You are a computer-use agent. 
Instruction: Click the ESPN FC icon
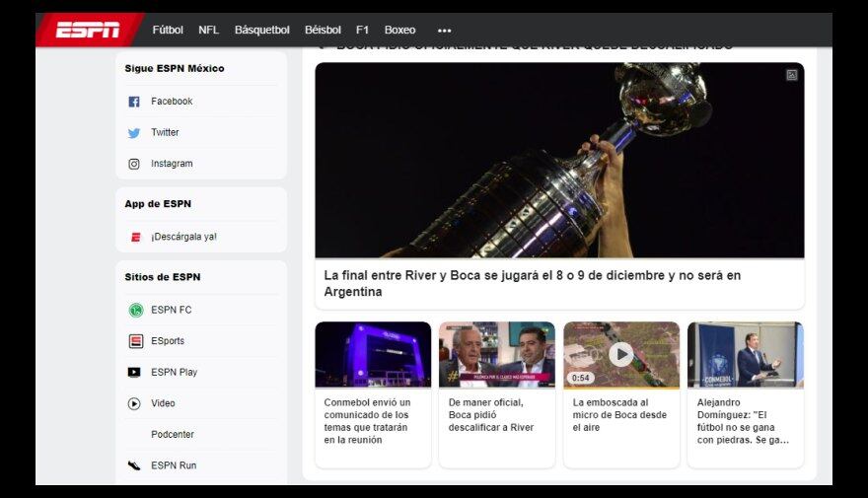click(x=136, y=310)
